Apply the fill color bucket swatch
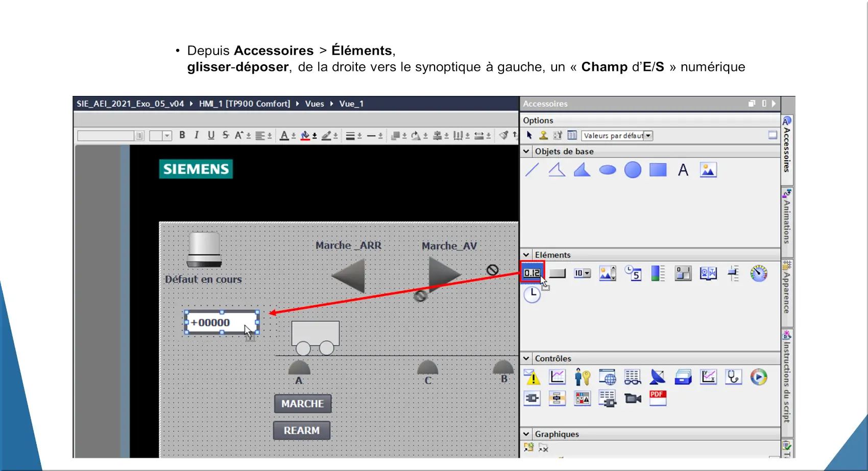The width and height of the screenshot is (868, 471). coord(305,135)
